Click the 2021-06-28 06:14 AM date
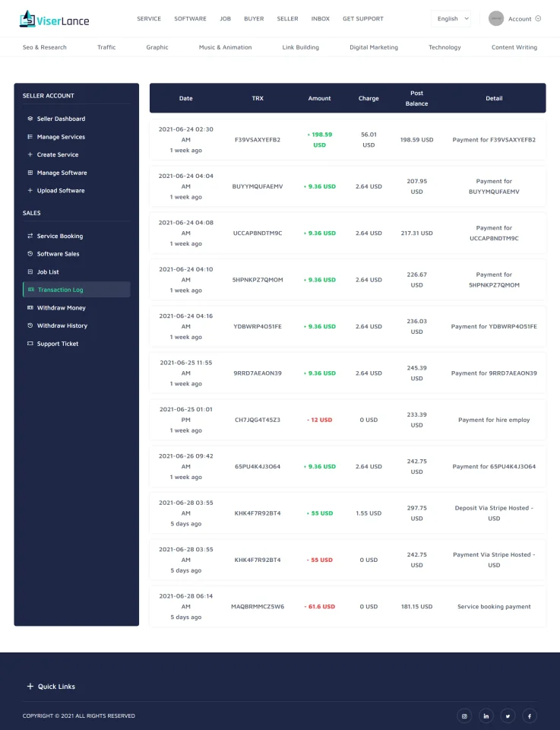560x730 pixels. pos(186,601)
